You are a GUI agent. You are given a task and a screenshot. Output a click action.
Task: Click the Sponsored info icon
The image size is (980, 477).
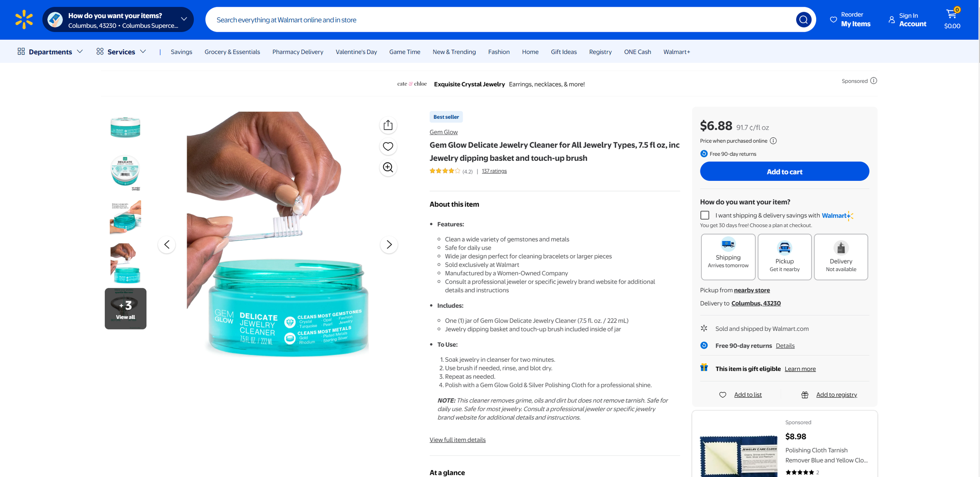874,81
